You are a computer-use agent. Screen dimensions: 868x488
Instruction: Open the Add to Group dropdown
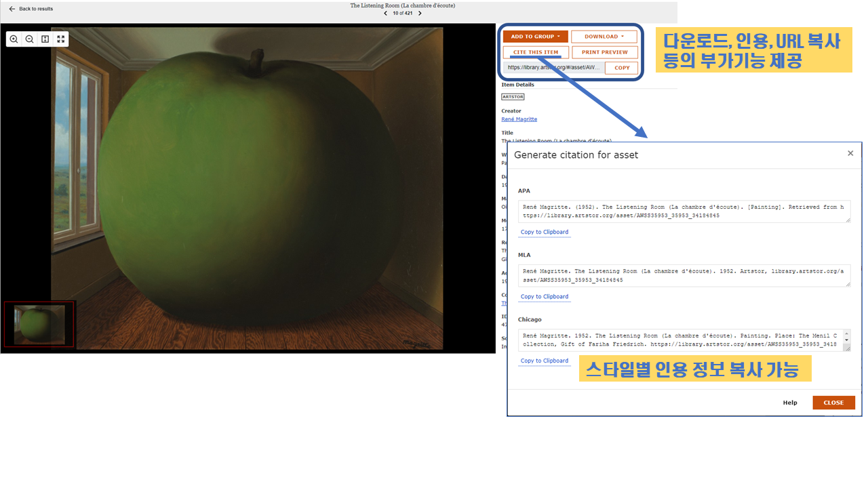point(536,37)
